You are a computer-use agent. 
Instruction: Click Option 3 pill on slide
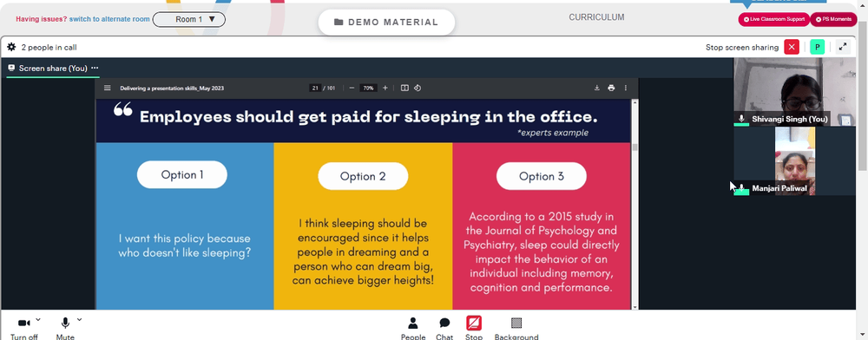click(x=542, y=176)
